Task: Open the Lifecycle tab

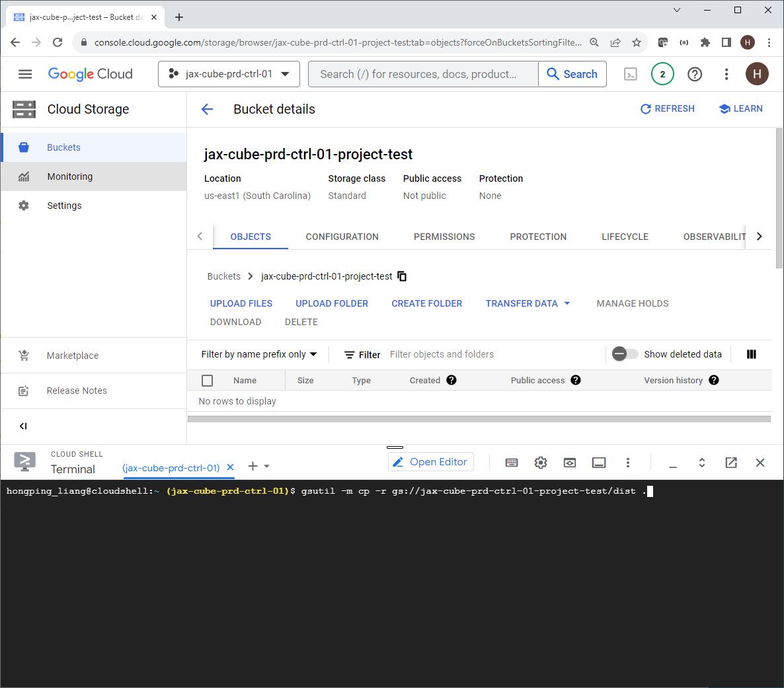Action: [625, 237]
